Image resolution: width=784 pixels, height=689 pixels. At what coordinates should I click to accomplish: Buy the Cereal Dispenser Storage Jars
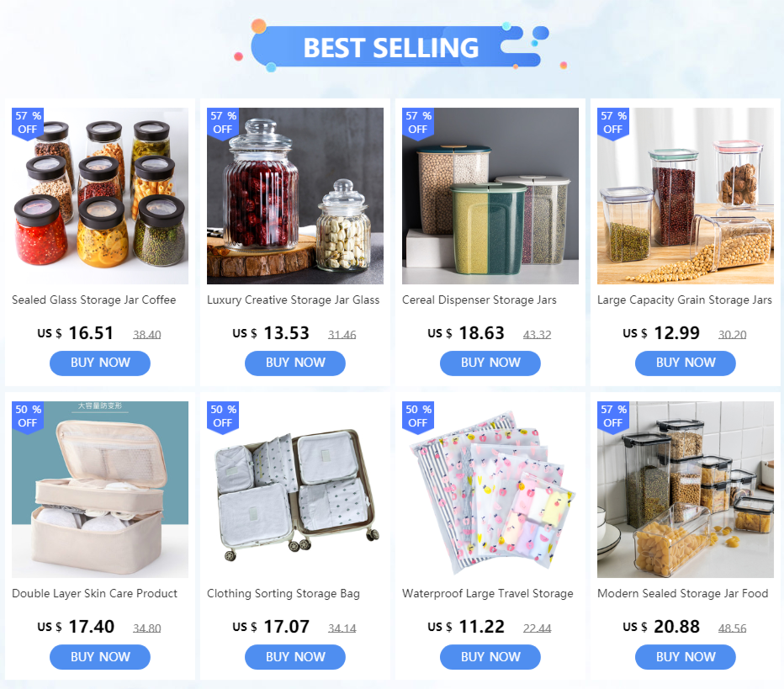tap(490, 363)
